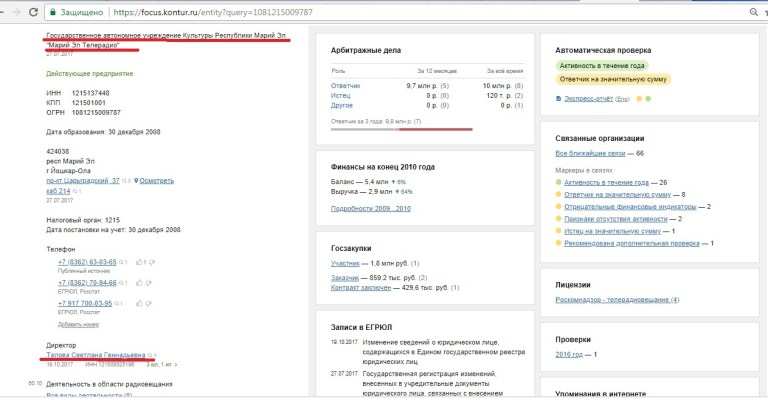Click search icon beside phone +7 (8362) 70-94-66

[120, 283]
